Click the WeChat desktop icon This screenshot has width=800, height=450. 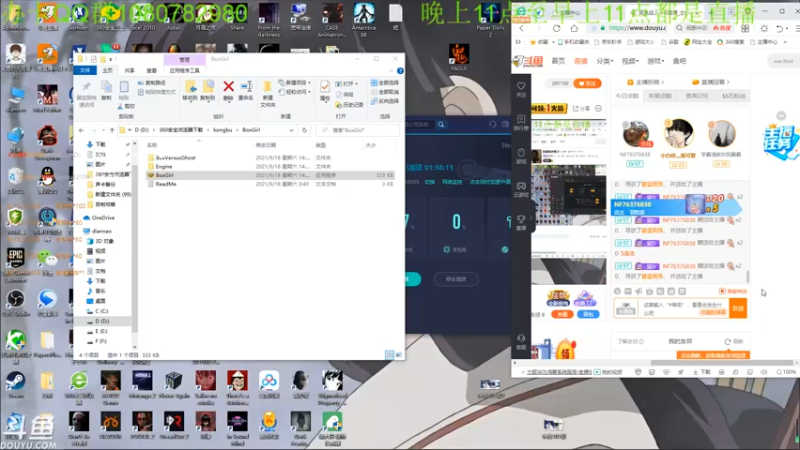point(47,262)
